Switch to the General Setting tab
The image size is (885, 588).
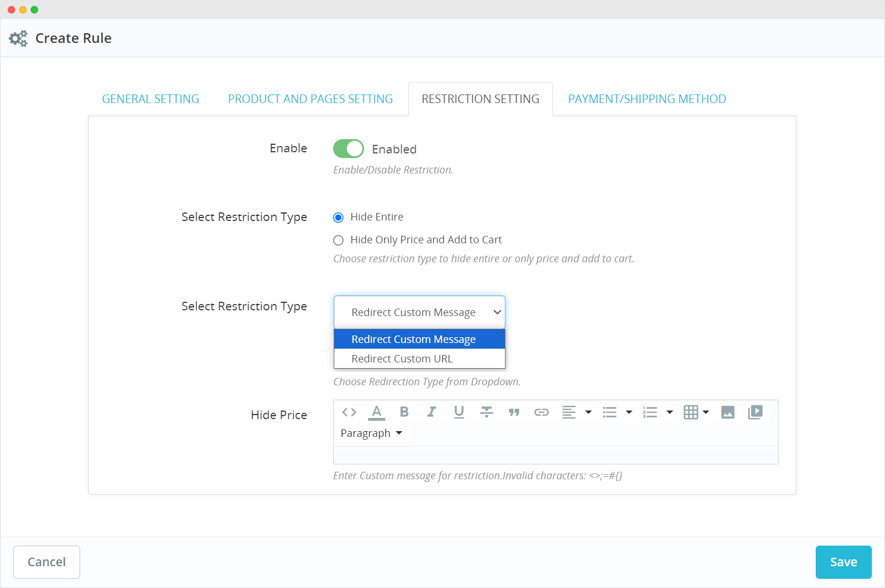(x=151, y=99)
